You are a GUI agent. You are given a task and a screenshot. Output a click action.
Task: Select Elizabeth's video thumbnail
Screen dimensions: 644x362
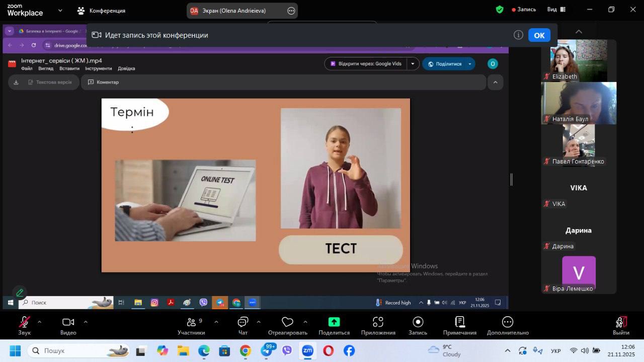point(579,60)
